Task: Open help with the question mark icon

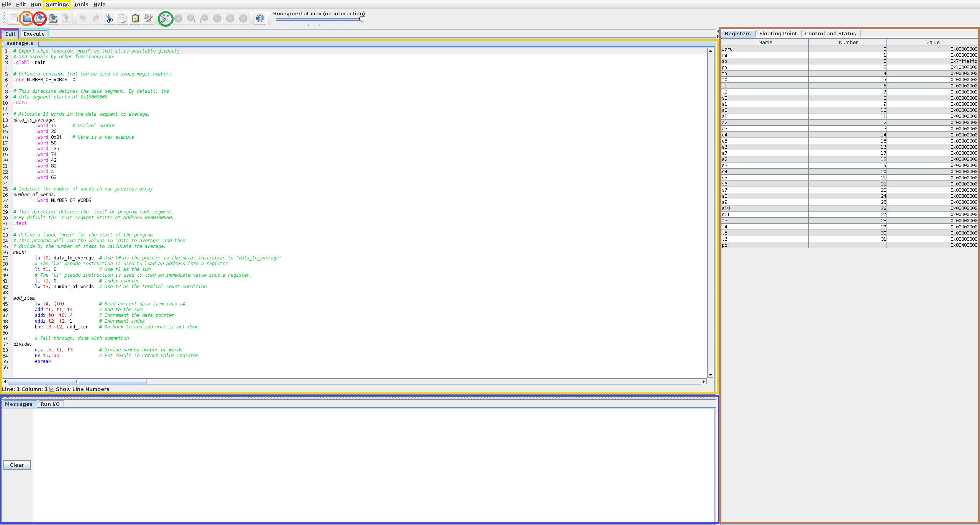Action: (260, 18)
